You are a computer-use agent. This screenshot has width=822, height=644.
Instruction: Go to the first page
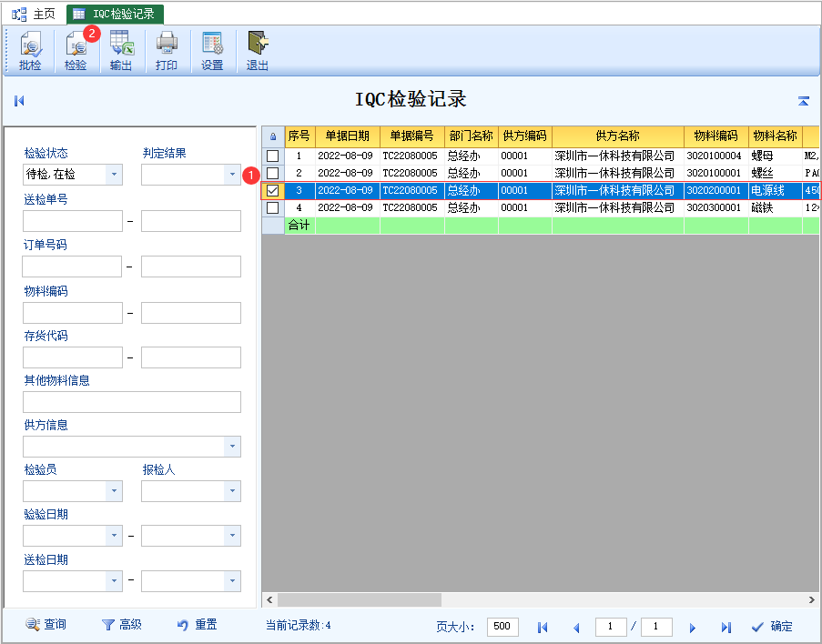coord(543,627)
